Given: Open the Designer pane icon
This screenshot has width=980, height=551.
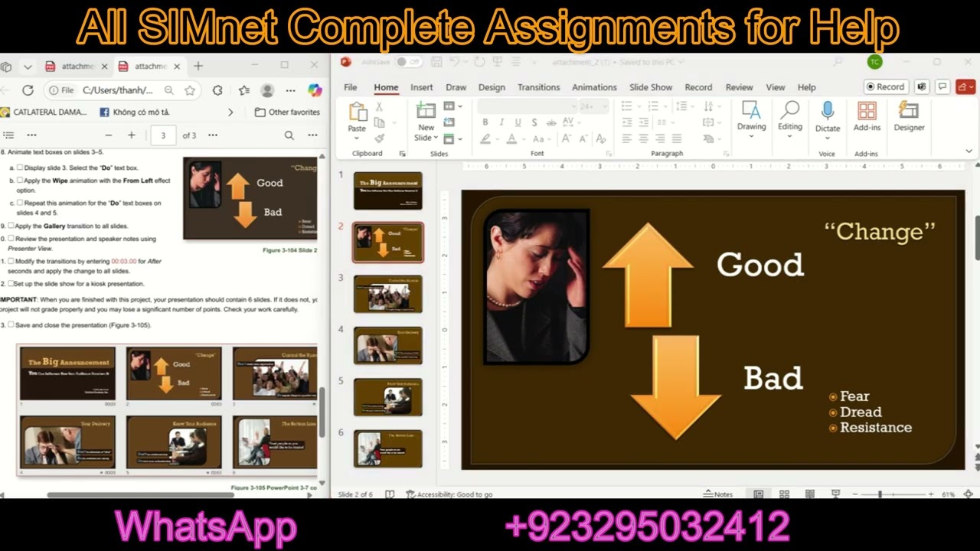Looking at the screenshot, I should (x=909, y=111).
